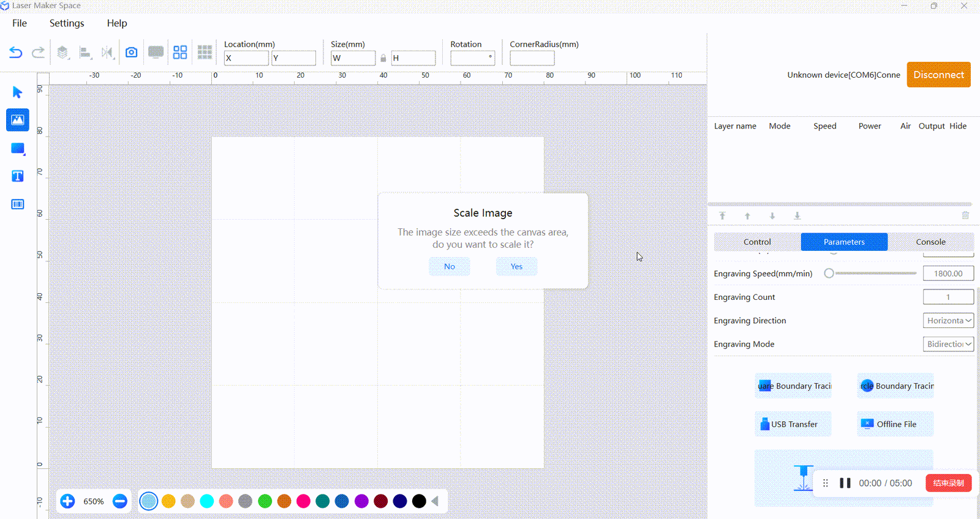
Task: Expand the Engraving Mode dropdown
Action: click(x=948, y=344)
